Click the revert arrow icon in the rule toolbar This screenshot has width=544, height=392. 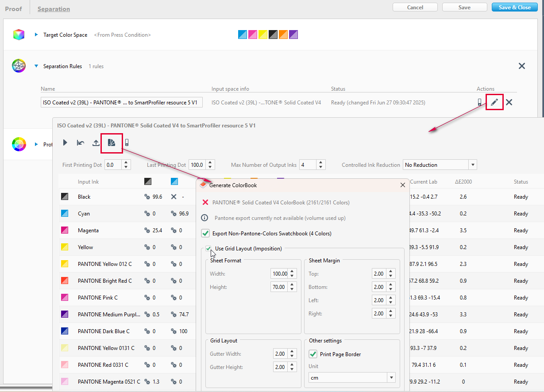point(80,142)
